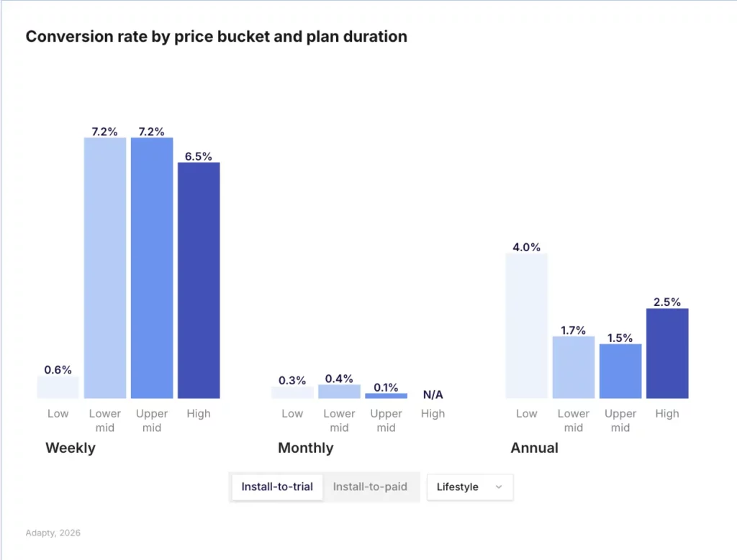This screenshot has height=560, width=737.
Task: Click the Weekly group label
Action: point(70,448)
